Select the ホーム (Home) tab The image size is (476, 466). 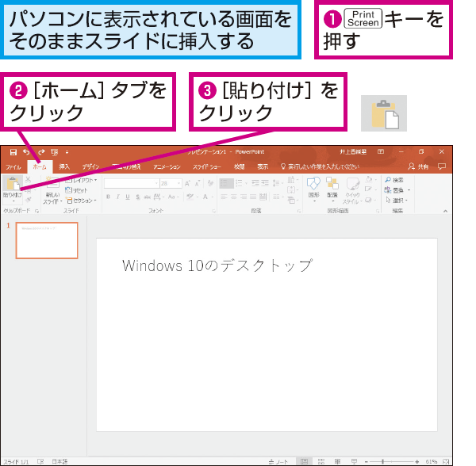(40, 166)
